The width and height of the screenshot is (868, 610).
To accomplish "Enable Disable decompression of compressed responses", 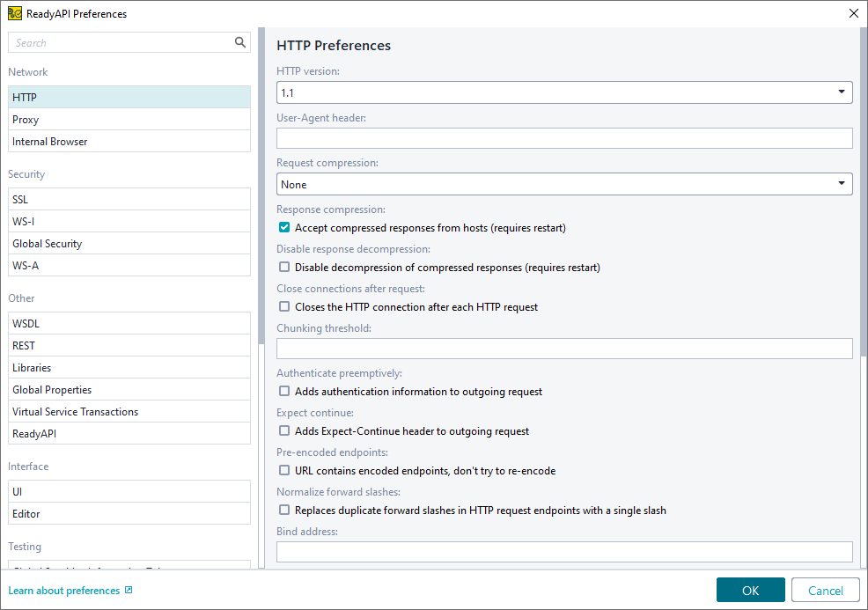I will click(x=284, y=268).
